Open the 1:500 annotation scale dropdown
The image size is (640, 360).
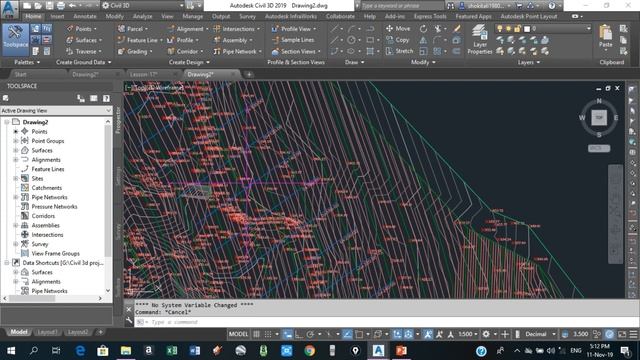[468, 334]
